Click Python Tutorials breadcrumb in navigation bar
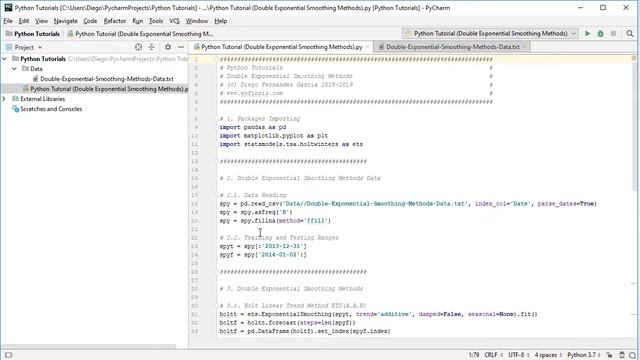This screenshot has width=640, height=360. [x=33, y=34]
